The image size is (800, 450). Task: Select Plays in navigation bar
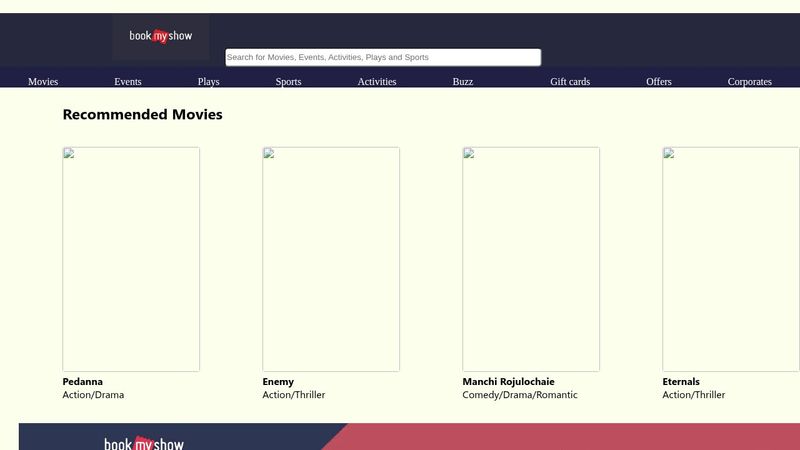point(208,82)
